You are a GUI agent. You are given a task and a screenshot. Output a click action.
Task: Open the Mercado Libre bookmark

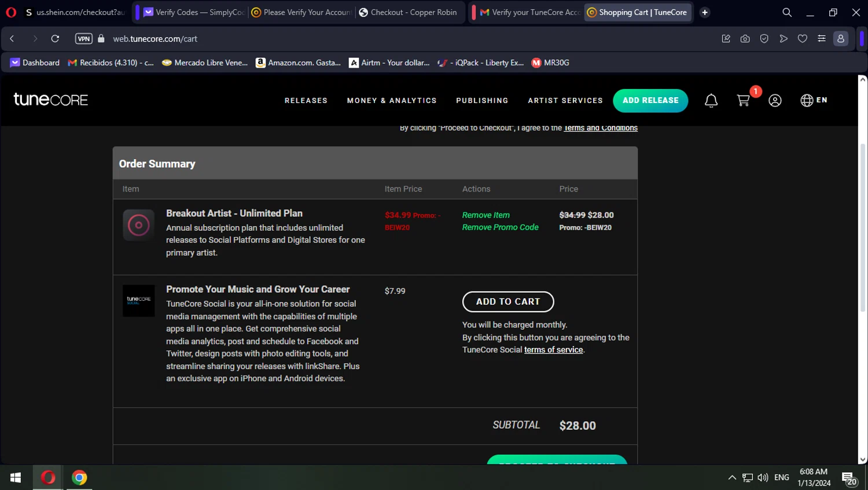(x=205, y=62)
